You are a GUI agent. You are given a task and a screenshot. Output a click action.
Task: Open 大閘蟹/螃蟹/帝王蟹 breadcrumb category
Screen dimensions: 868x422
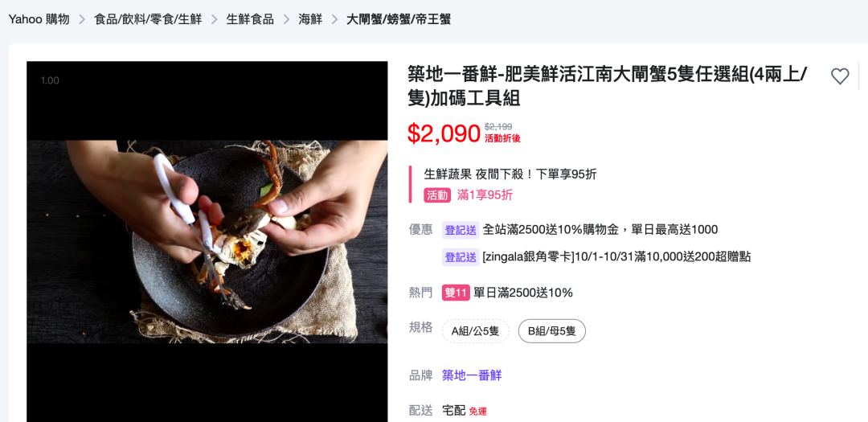pos(399,19)
